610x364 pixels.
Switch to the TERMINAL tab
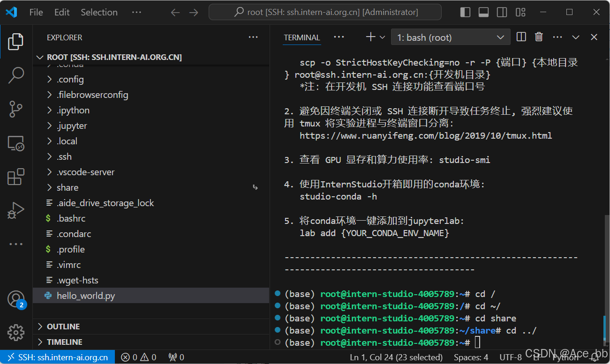click(x=302, y=37)
